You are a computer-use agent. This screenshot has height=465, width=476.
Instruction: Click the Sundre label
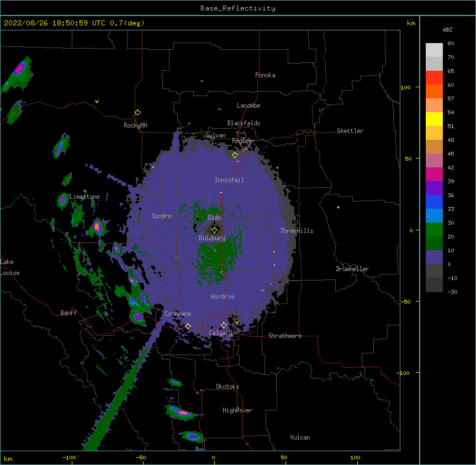pyautogui.click(x=161, y=216)
